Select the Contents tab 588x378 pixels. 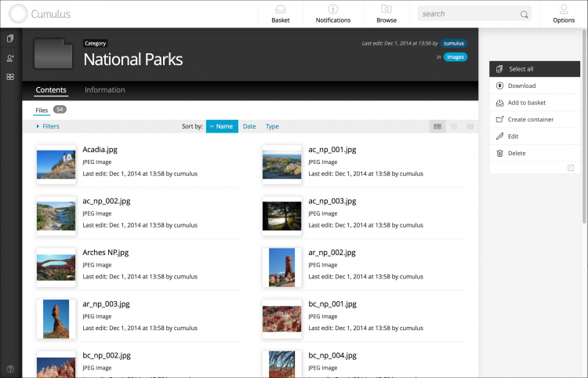point(51,90)
